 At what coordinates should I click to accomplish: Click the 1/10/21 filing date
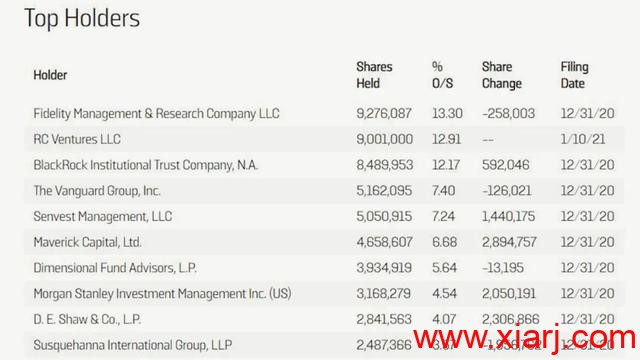coord(583,139)
